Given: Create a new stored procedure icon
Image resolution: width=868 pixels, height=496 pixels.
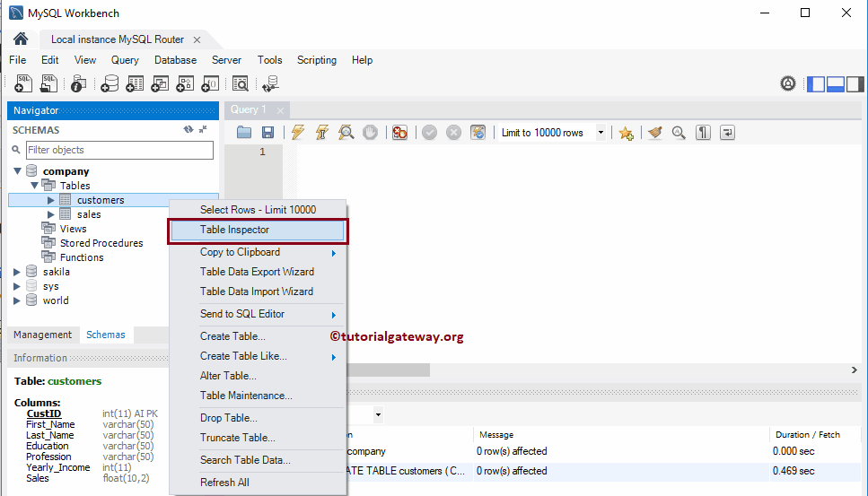Looking at the screenshot, I should (x=185, y=83).
